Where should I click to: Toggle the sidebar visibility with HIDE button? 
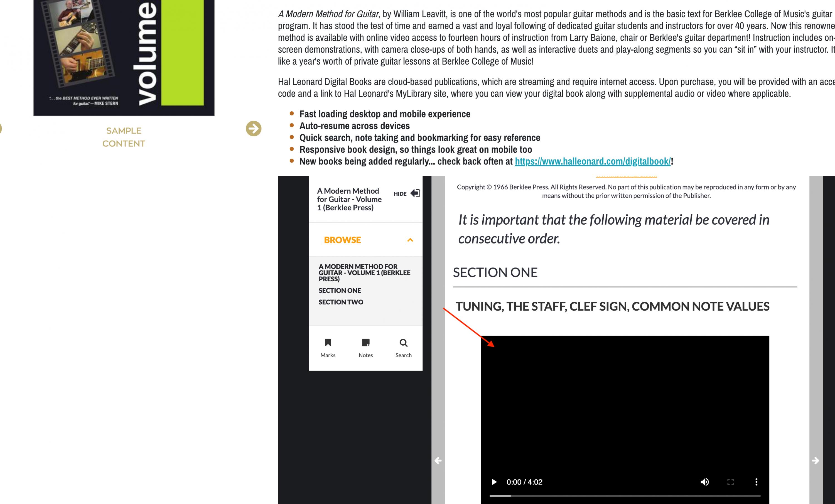406,193
